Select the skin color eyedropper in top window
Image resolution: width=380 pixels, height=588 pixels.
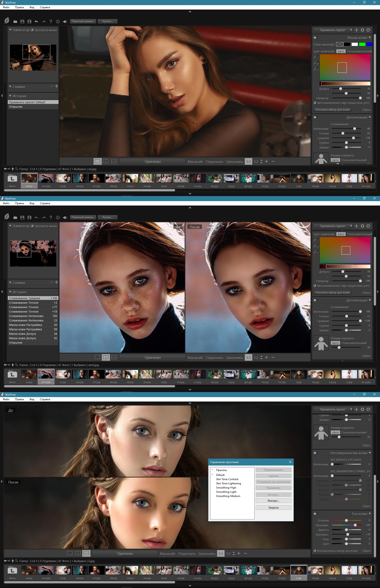(x=316, y=57)
